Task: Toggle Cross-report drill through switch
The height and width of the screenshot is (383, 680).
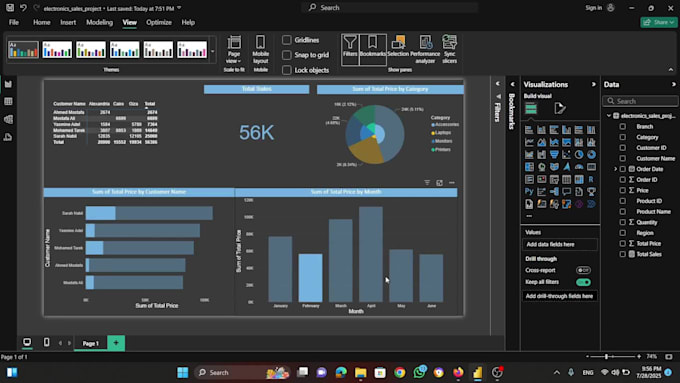Action: (583, 270)
